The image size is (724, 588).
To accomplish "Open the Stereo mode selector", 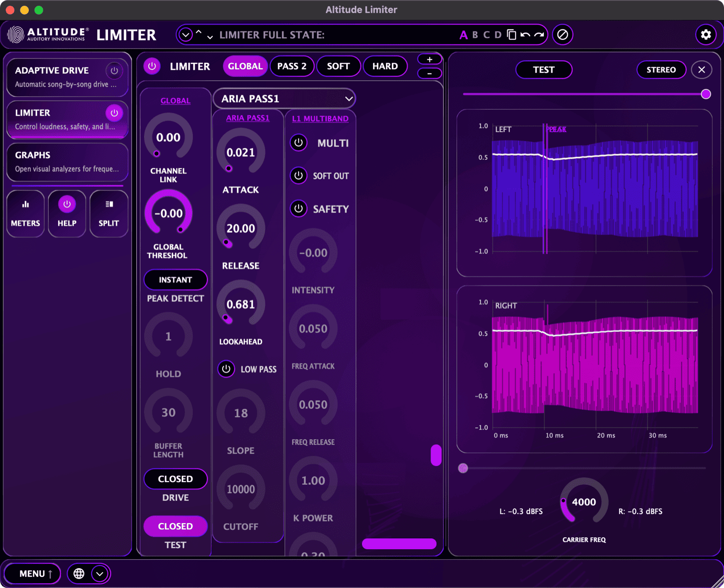I will (662, 70).
